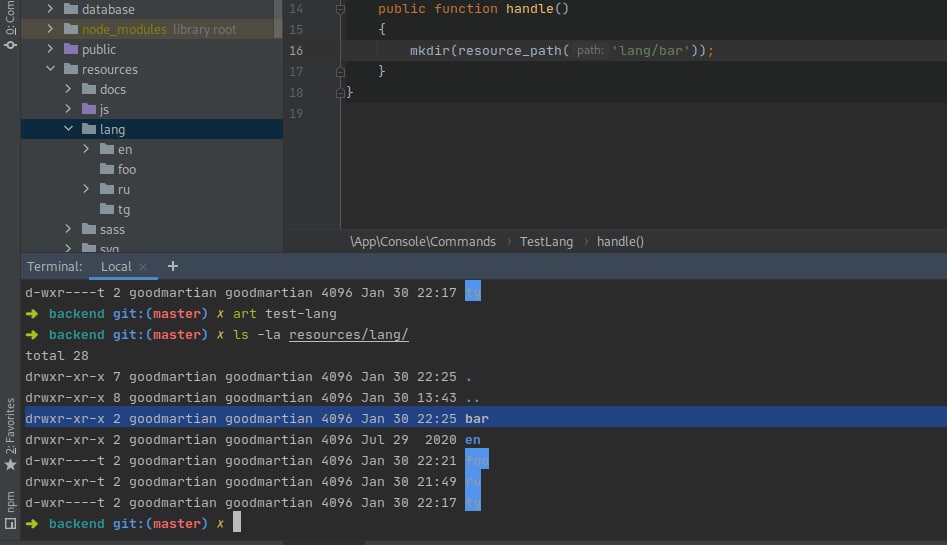947x545 pixels.
Task: Click class fold end marker at line 18
Action: point(340,92)
